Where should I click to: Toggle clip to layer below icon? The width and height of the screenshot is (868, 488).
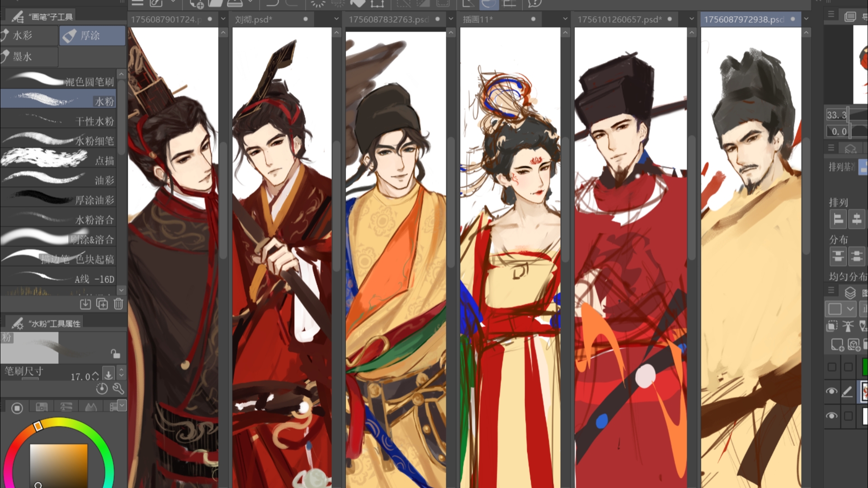[x=832, y=326]
